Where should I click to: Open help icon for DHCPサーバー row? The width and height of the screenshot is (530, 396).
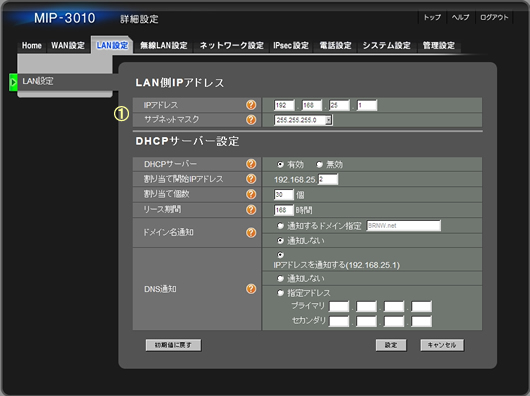[x=251, y=164]
